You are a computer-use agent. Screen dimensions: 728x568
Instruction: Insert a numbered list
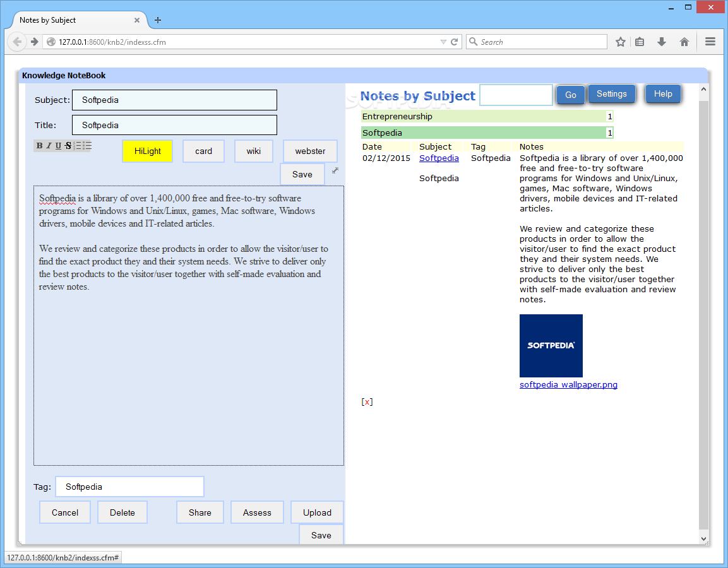78,146
